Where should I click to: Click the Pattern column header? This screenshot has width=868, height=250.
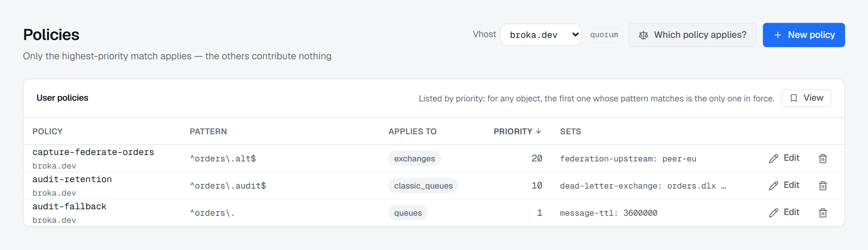[208, 131]
